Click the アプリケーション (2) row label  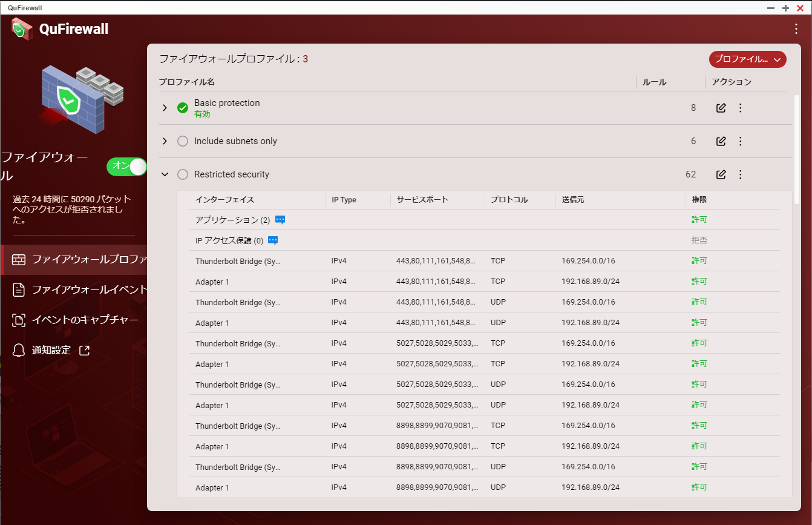pyautogui.click(x=232, y=220)
